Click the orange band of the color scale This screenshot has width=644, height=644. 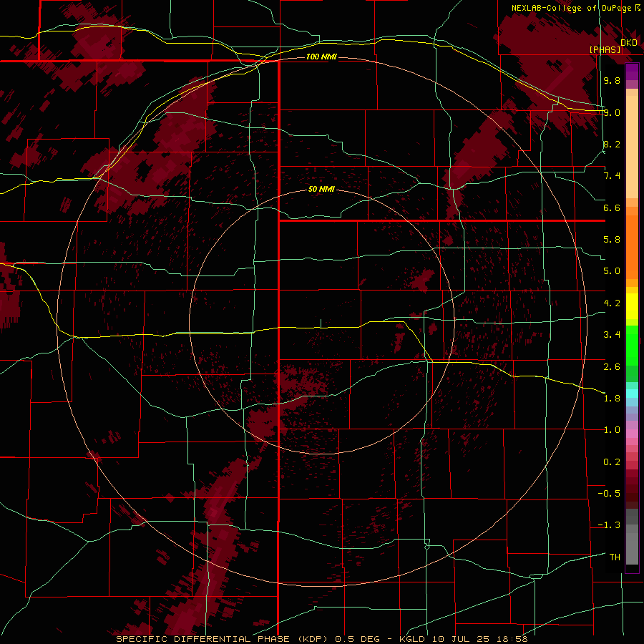pos(632,247)
